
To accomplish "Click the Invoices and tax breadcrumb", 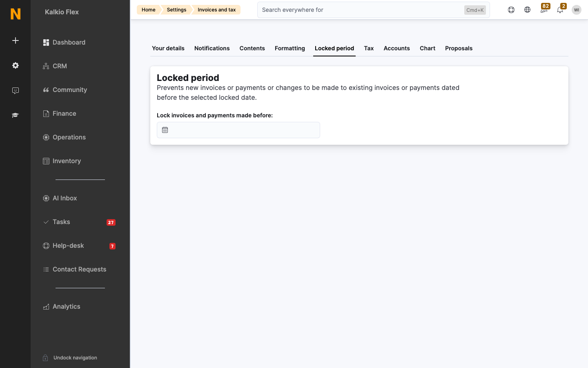I will point(216,10).
